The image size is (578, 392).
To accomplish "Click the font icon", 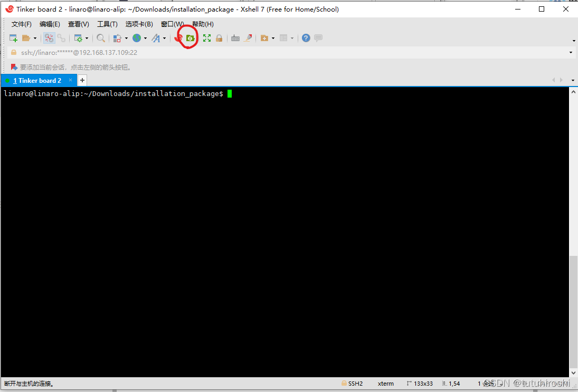I will tap(156, 38).
